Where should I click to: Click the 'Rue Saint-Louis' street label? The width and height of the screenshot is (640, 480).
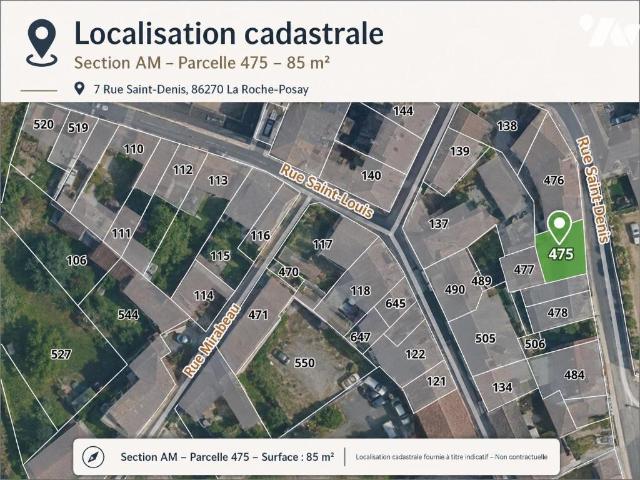tap(326, 191)
